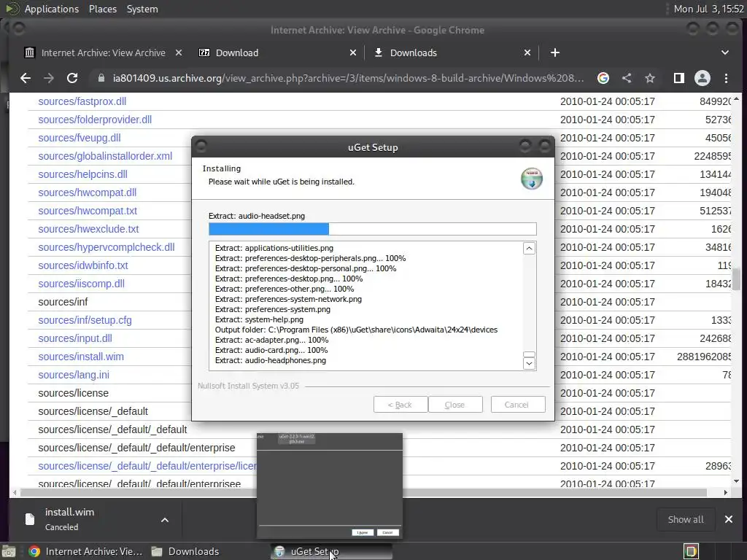The width and height of the screenshot is (747, 560).
Task: Click the install log's down arrow
Action: tap(529, 363)
